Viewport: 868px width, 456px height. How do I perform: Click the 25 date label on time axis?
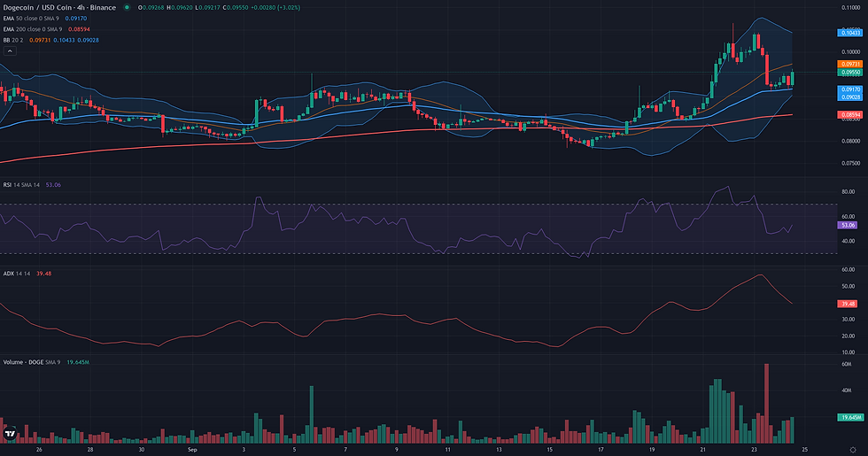[x=805, y=450]
